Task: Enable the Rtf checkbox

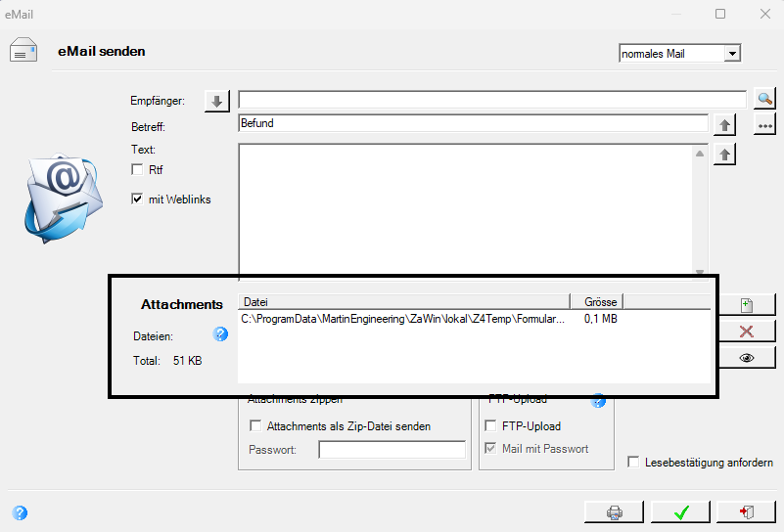Action: coord(137,169)
